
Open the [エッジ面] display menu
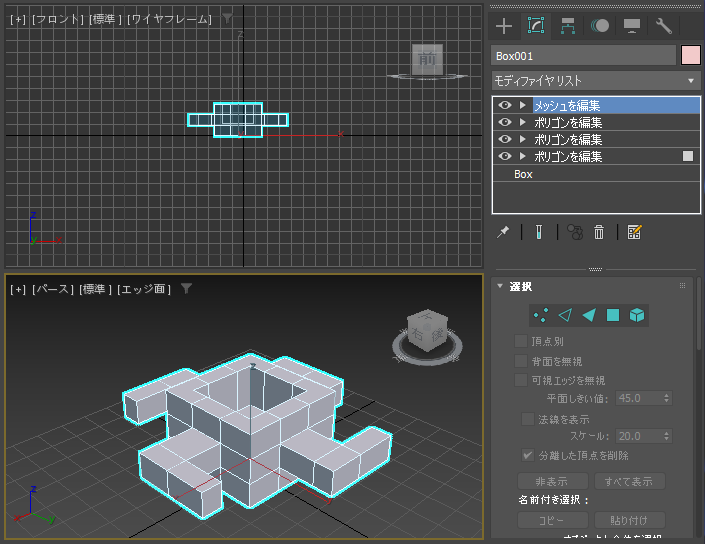tap(144, 289)
